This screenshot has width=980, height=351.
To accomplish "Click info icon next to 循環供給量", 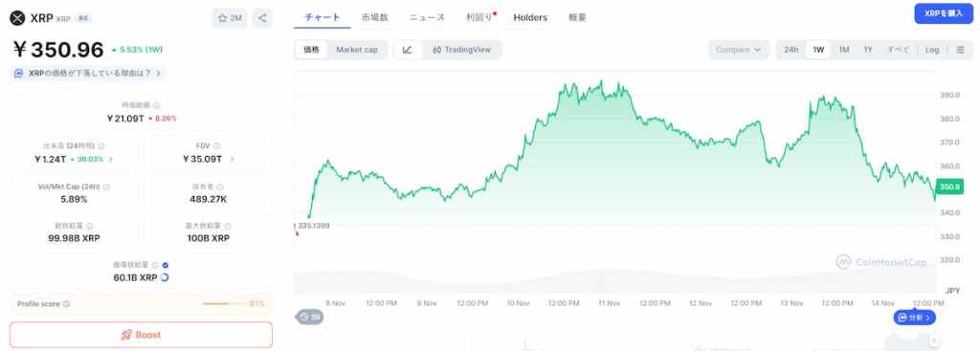I will (156, 265).
